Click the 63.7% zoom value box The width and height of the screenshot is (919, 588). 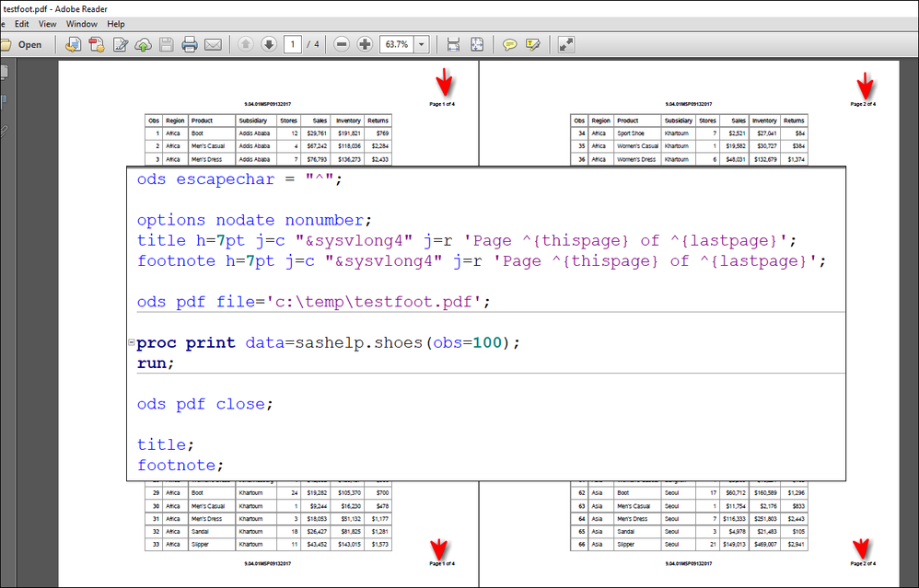[x=396, y=44]
